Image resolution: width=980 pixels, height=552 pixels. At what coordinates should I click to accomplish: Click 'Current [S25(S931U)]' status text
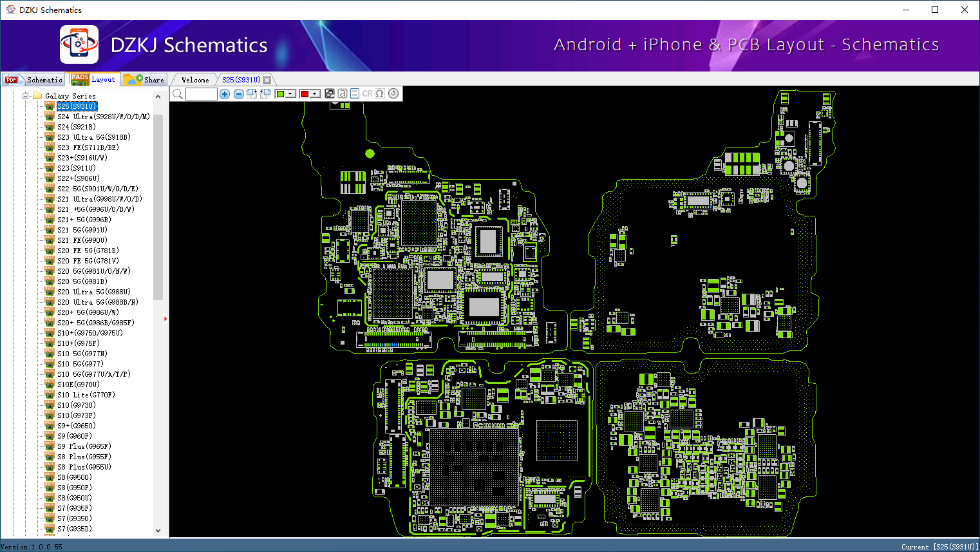pyautogui.click(x=940, y=547)
